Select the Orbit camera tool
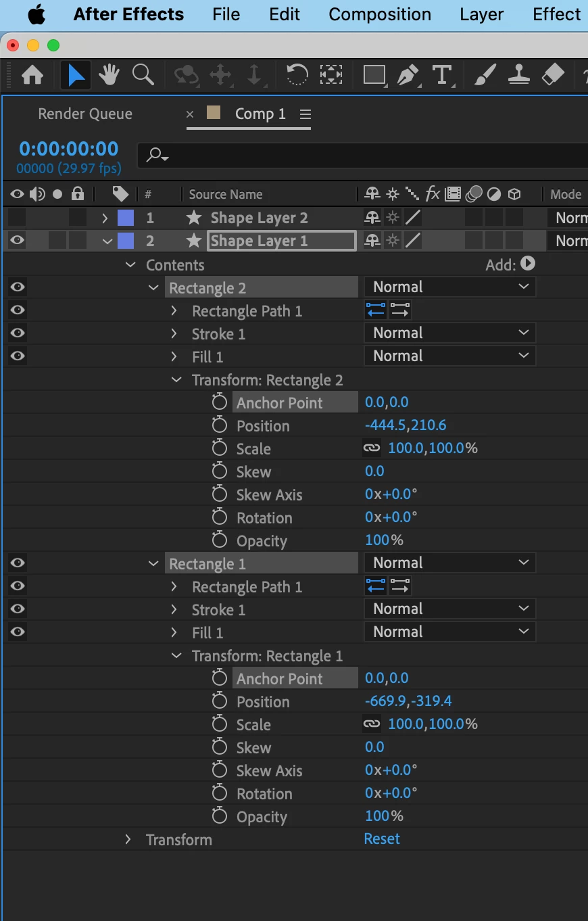 coord(186,75)
